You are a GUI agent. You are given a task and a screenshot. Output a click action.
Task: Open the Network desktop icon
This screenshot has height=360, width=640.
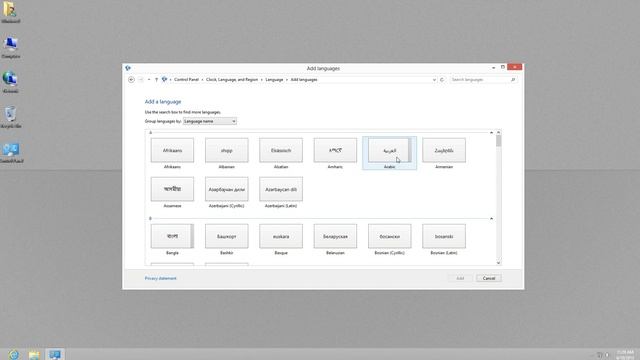coord(11,82)
